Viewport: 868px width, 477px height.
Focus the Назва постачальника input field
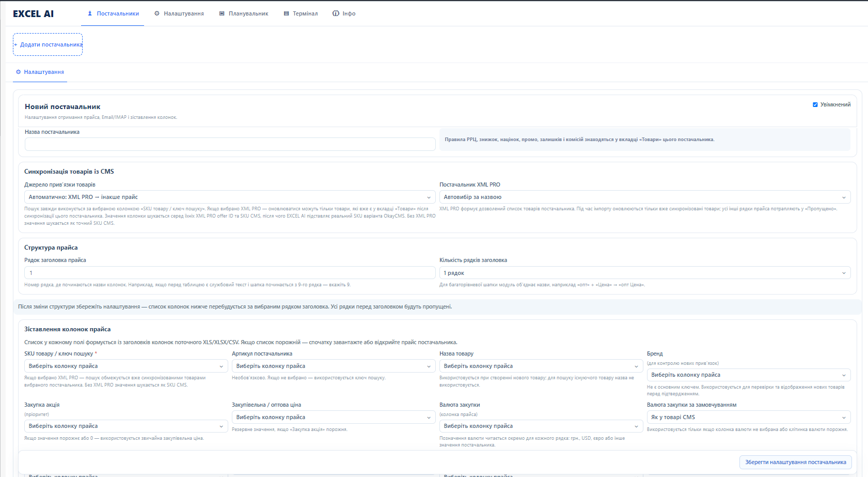230,144
